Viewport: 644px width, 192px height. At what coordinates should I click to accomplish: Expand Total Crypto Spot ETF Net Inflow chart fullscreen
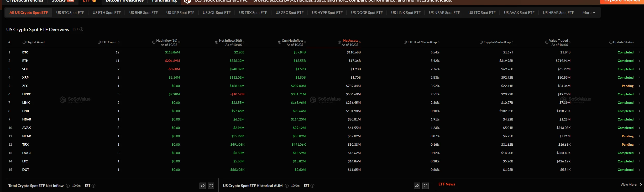tap(211, 186)
